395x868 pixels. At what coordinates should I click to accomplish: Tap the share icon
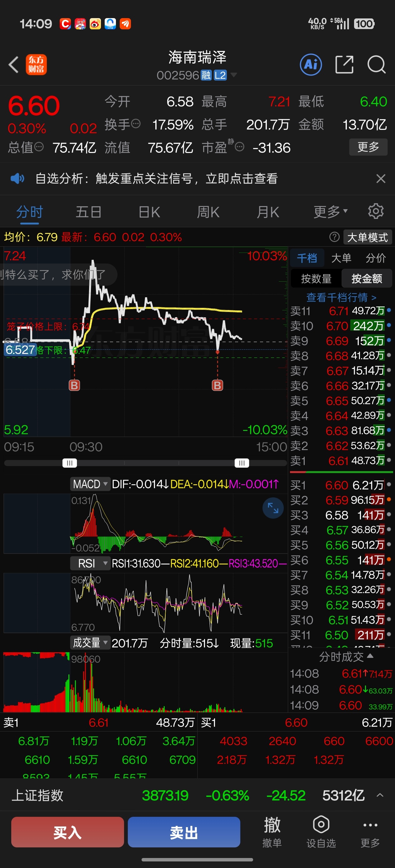tap(344, 64)
